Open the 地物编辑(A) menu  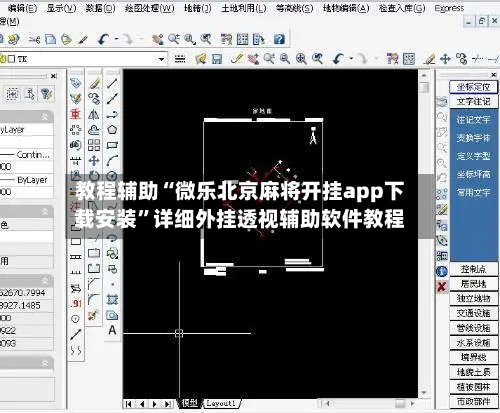[x=346, y=8]
